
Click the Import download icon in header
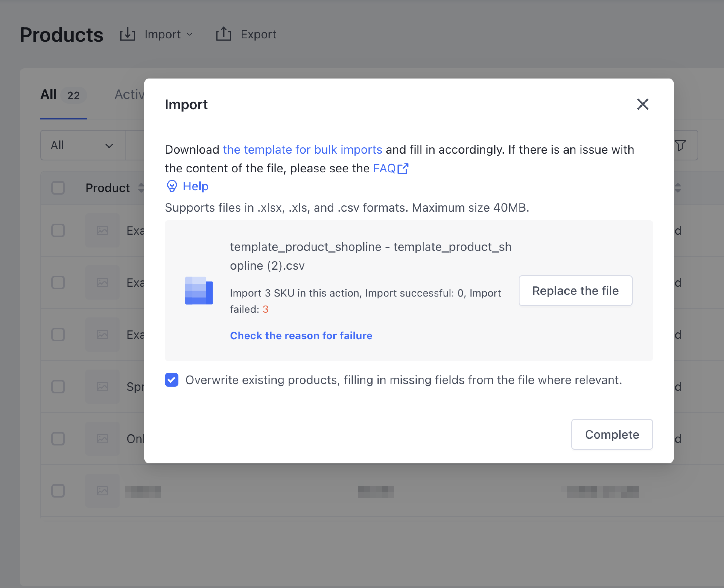click(x=127, y=34)
